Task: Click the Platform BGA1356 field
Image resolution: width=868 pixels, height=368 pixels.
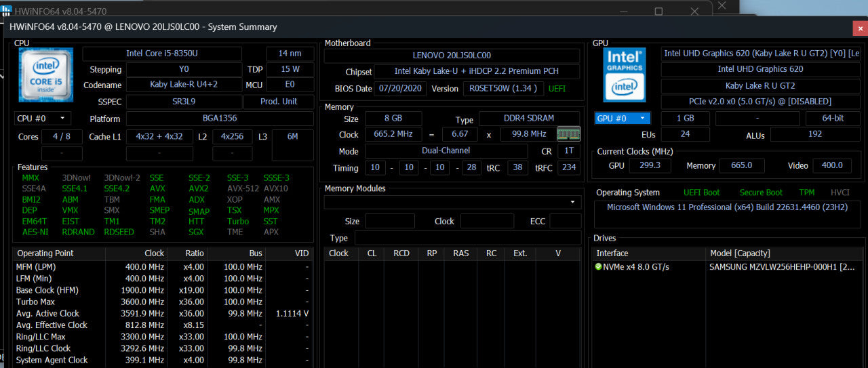Action: [x=220, y=118]
